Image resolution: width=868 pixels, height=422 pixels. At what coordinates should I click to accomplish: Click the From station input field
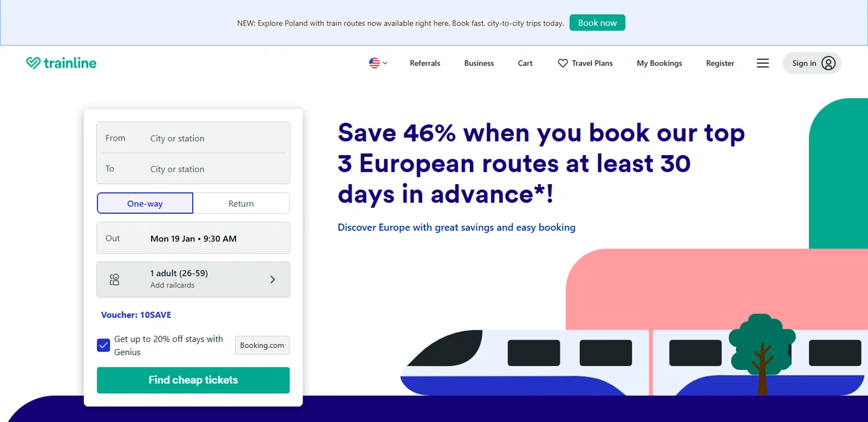[214, 138]
